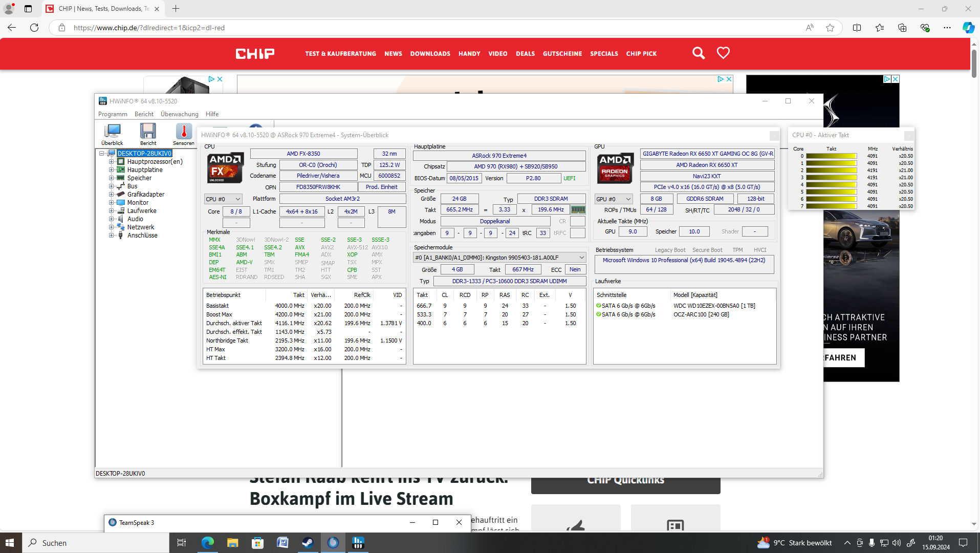Open Microsoft Word from the taskbar
The height and width of the screenshot is (553, 980).
(282, 543)
